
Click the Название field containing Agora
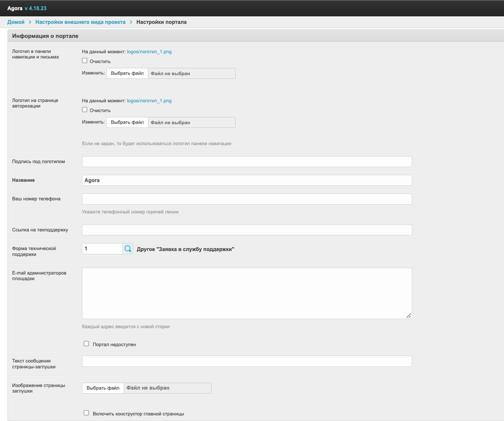coord(247,180)
